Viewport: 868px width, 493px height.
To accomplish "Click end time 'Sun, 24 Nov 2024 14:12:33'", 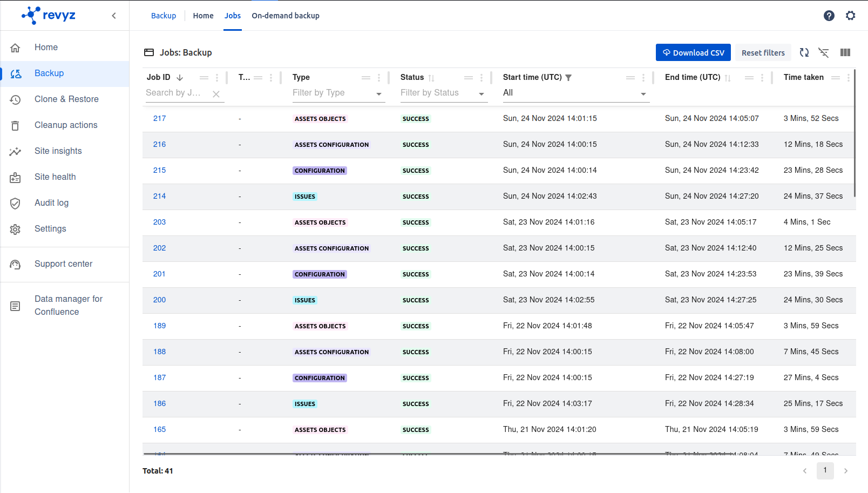I will pos(712,144).
